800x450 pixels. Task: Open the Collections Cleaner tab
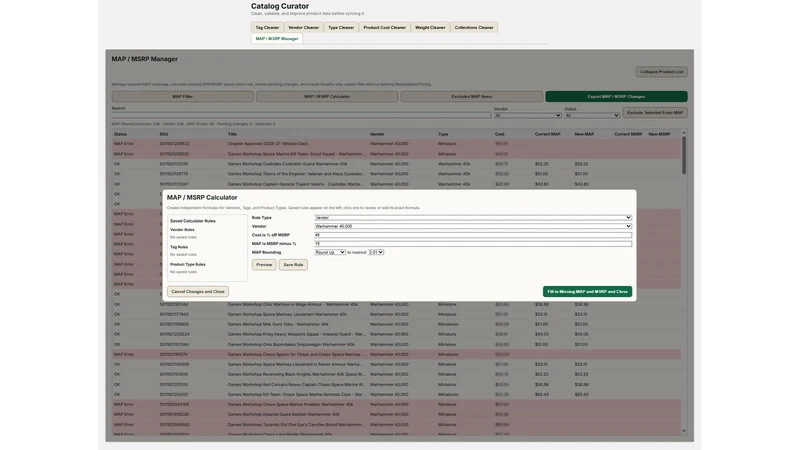point(474,28)
